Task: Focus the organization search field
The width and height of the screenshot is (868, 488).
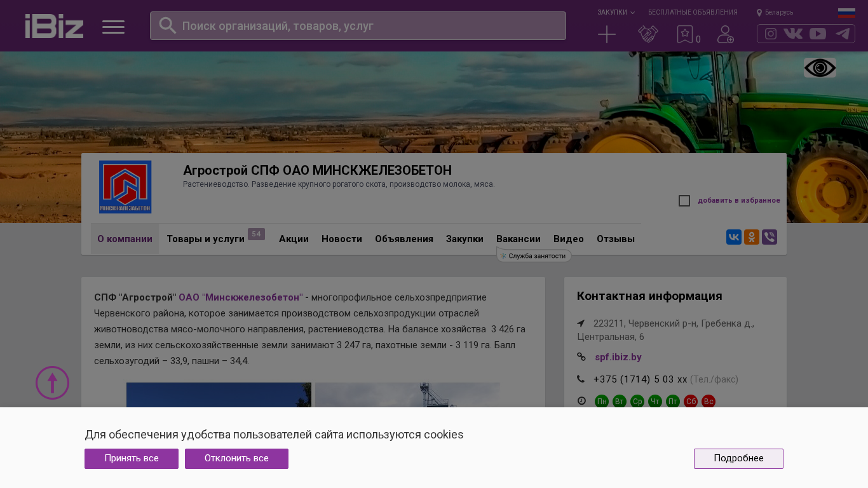Action: 358,25
